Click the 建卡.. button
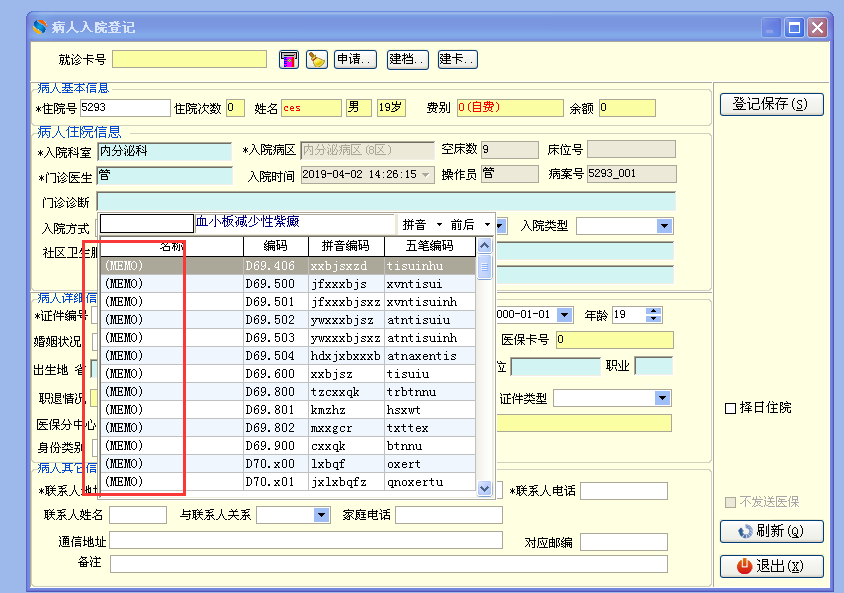Image resolution: width=844 pixels, height=593 pixels. coord(458,59)
